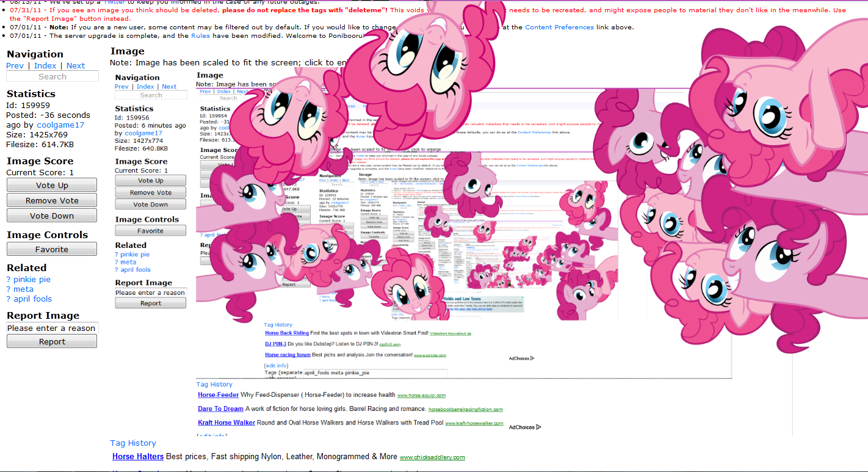Click the pinkie pie tag in the first embedded screenshot
This screenshot has height=472, width=868.
click(x=135, y=254)
